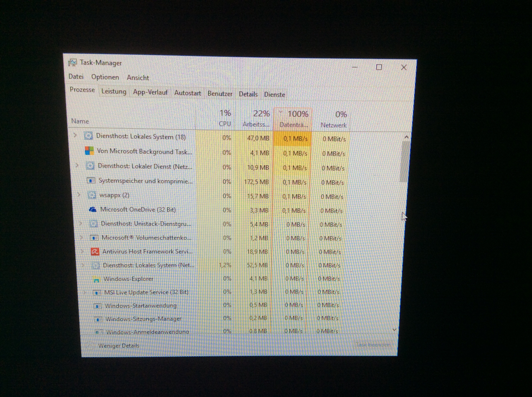Select the Prozesse tab
The height and width of the screenshot is (397, 532).
click(x=82, y=90)
